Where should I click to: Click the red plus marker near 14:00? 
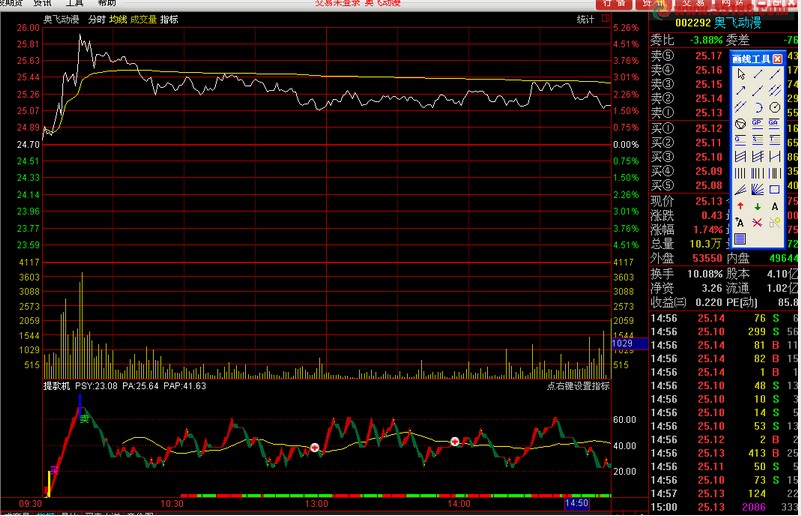[x=455, y=441]
